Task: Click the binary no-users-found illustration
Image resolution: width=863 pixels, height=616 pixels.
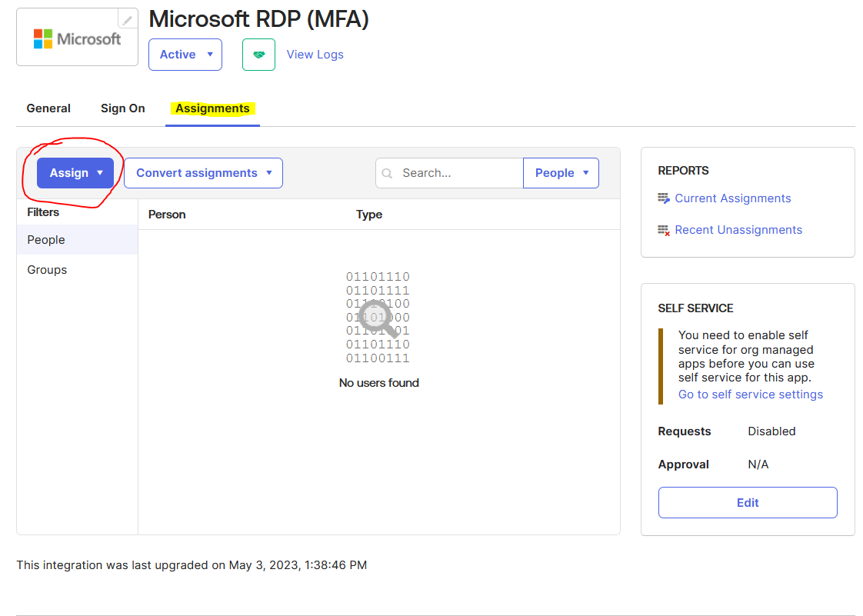Action: coord(378,317)
